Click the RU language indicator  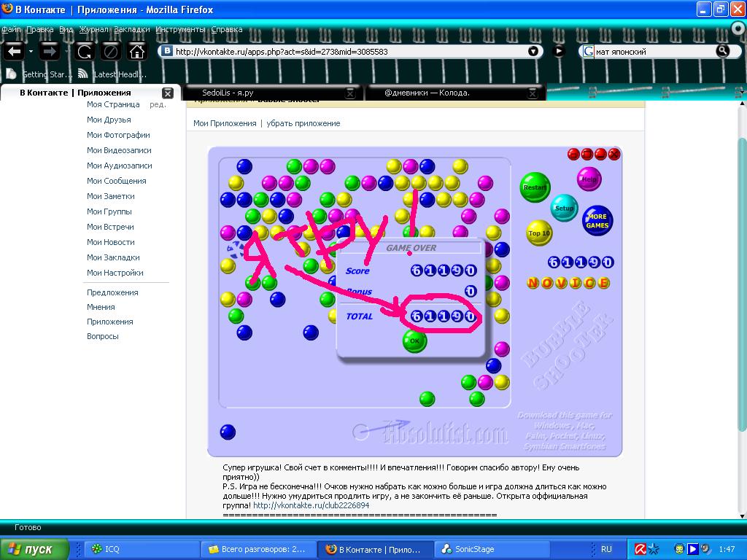(x=606, y=549)
